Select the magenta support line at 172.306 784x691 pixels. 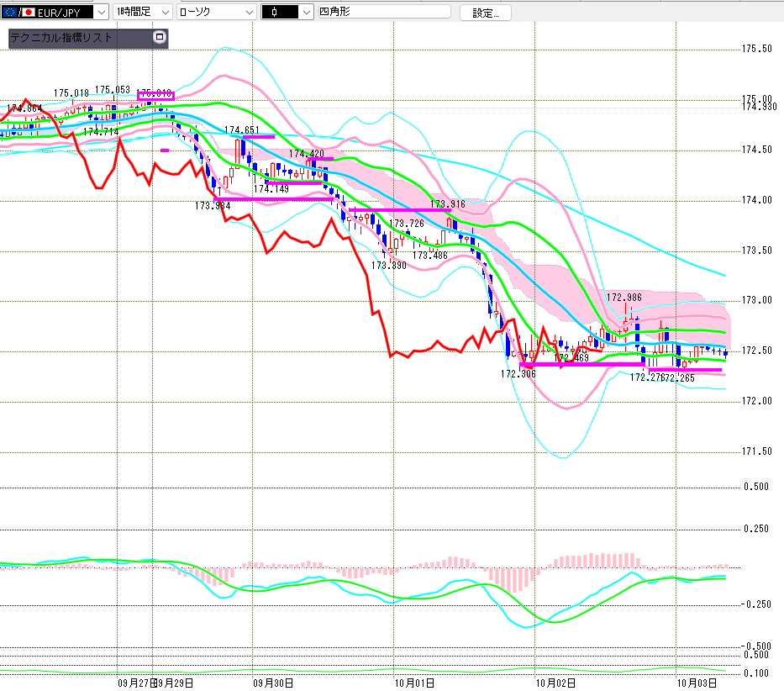(x=580, y=365)
